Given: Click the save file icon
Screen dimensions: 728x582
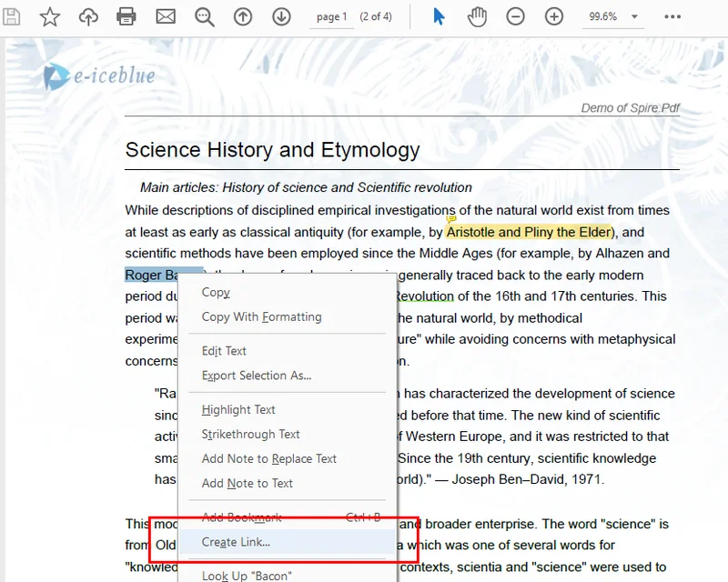Looking at the screenshot, I should [x=13, y=16].
